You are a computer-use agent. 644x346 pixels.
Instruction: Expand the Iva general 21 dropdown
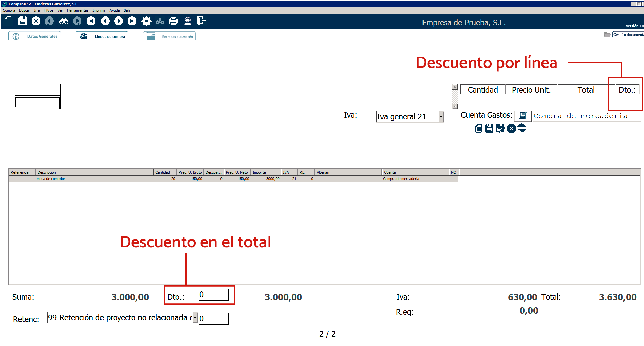point(441,117)
